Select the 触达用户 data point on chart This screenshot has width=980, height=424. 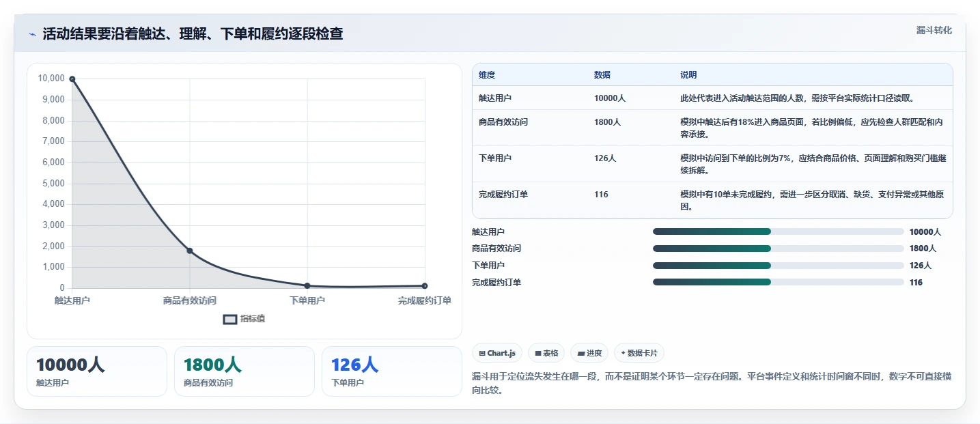pyautogui.click(x=72, y=79)
